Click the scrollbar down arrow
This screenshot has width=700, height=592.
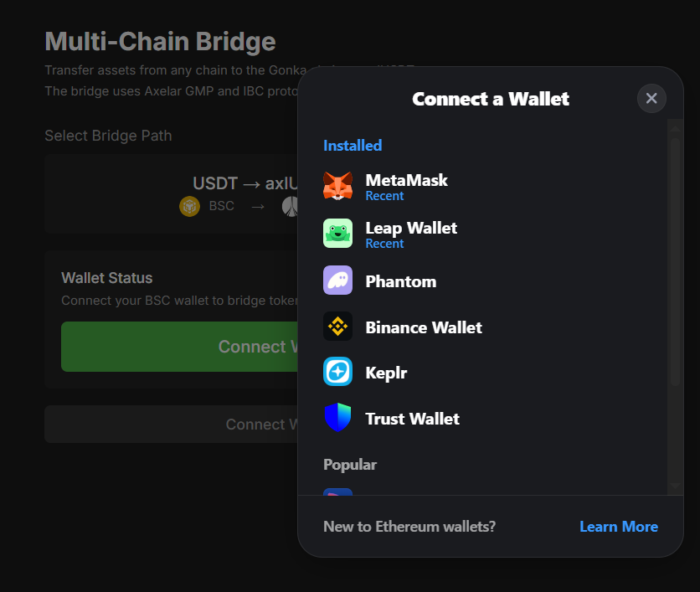point(675,486)
